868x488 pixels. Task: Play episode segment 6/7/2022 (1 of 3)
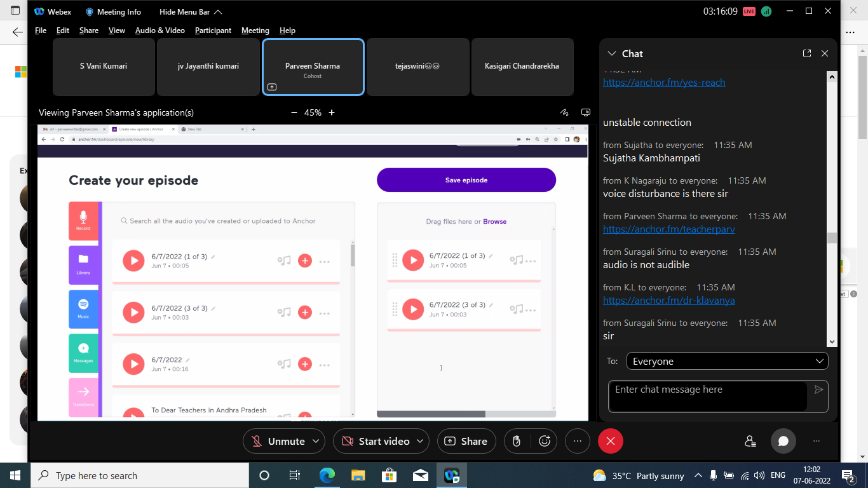tap(414, 260)
